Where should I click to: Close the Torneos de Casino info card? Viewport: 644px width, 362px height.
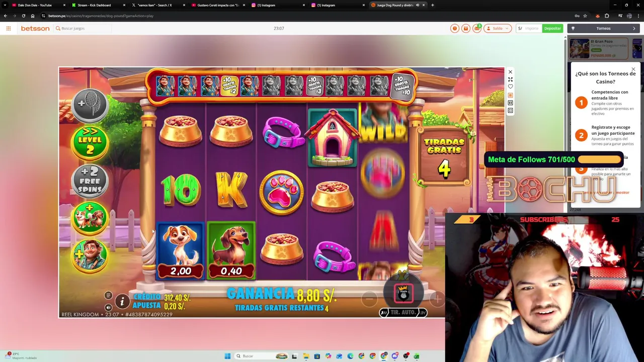tap(633, 69)
